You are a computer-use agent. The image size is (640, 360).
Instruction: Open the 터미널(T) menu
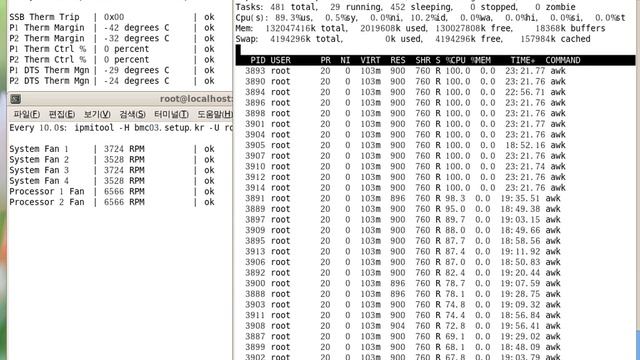[x=171, y=114]
